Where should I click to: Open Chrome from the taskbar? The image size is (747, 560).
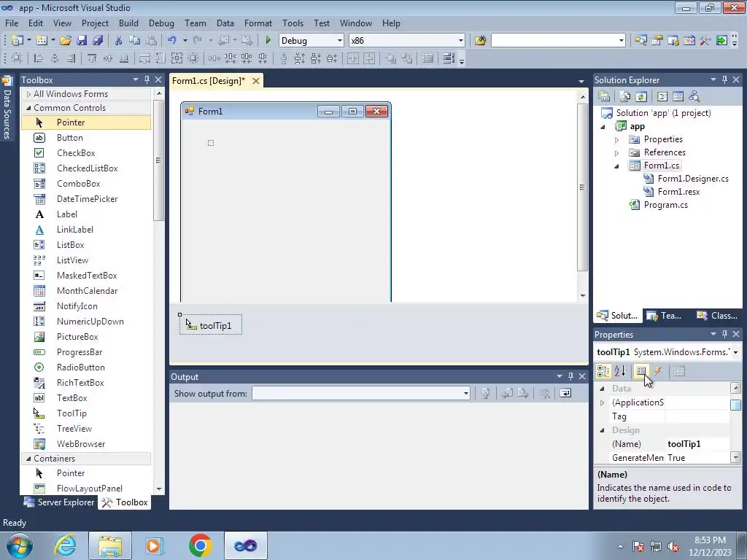200,545
